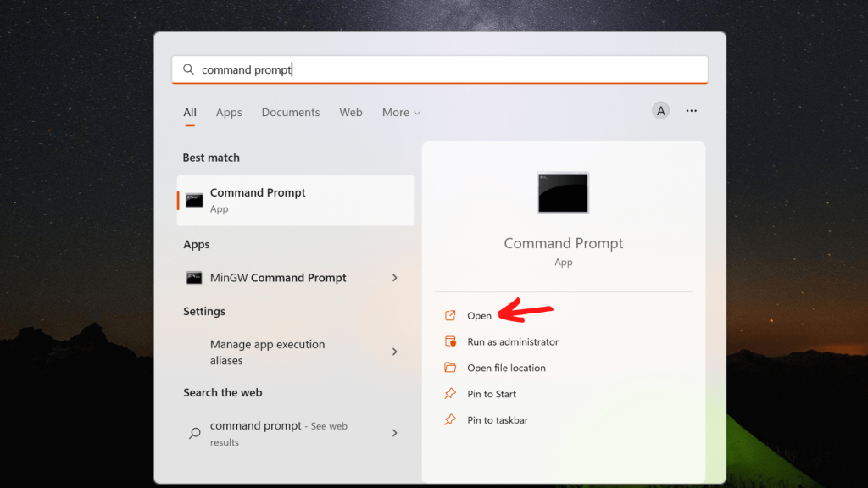This screenshot has height=488, width=868.
Task: Click the MinGW Command Prompt app icon
Action: [194, 278]
